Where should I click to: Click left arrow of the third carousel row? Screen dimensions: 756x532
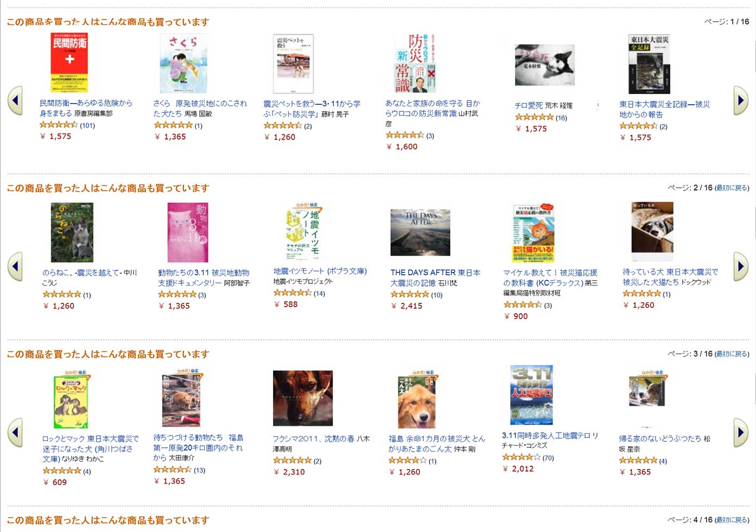(x=15, y=433)
